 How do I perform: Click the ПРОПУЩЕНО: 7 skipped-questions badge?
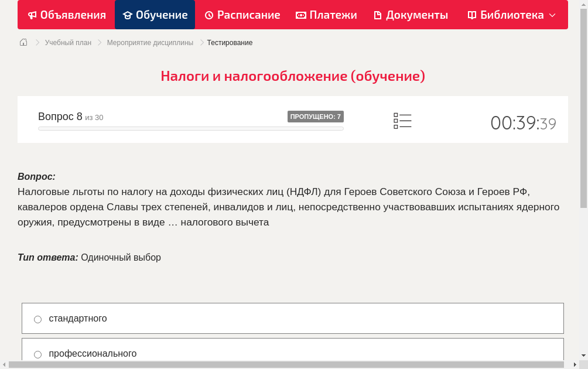click(316, 117)
